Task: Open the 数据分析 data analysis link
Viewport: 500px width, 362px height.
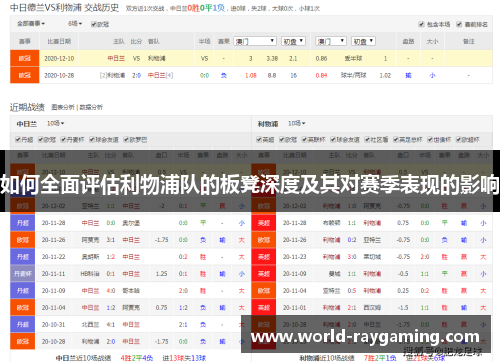Action: (x=91, y=107)
